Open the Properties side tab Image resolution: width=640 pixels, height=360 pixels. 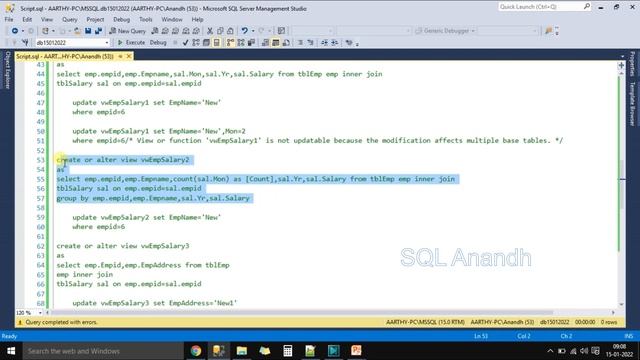(x=632, y=63)
